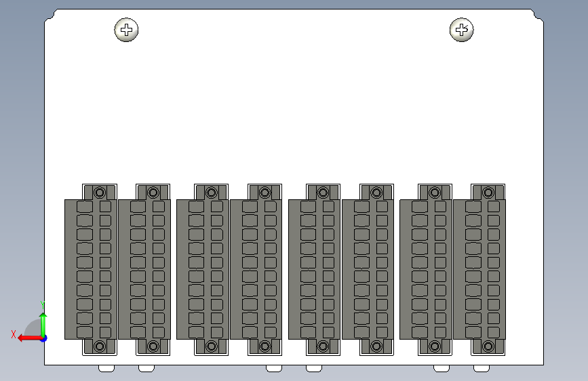Select the top-left Phillips screw head
The height and width of the screenshot is (381, 588).
coord(126,30)
